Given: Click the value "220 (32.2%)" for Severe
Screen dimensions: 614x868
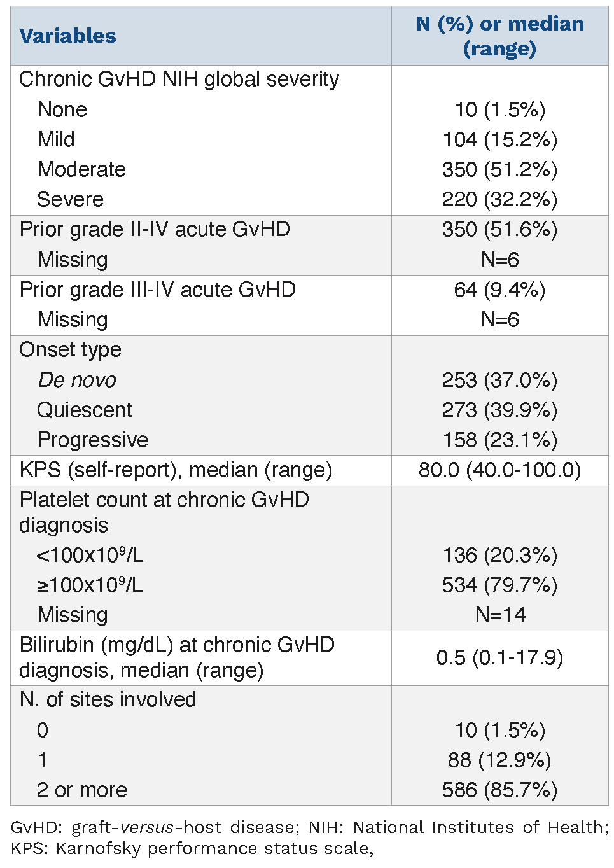Looking at the screenshot, I should pos(499,200).
